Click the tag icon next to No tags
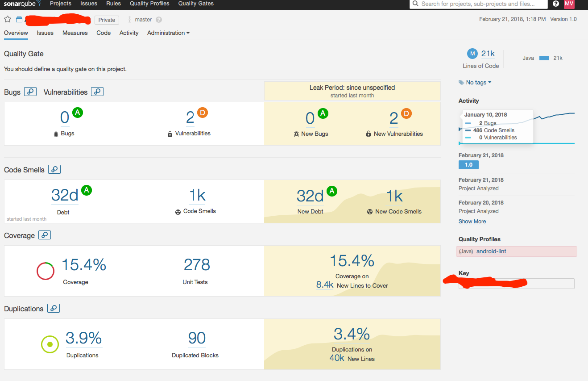 pyautogui.click(x=462, y=82)
